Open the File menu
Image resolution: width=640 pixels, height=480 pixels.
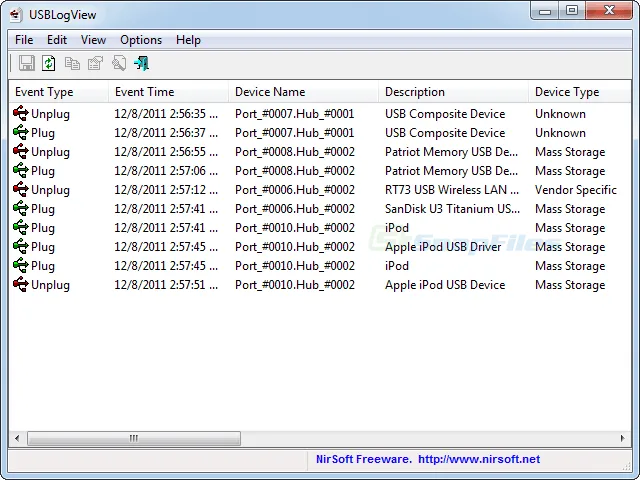click(x=24, y=40)
